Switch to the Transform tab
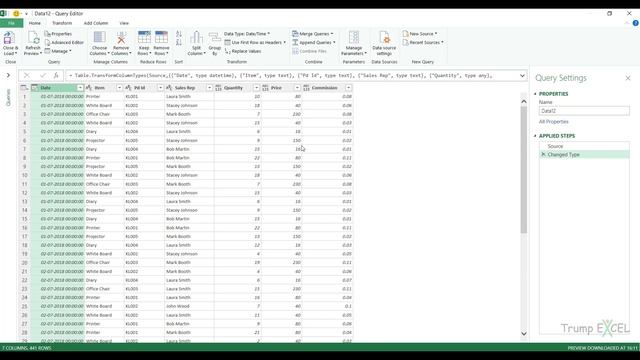The width and height of the screenshot is (640, 360). [62, 23]
